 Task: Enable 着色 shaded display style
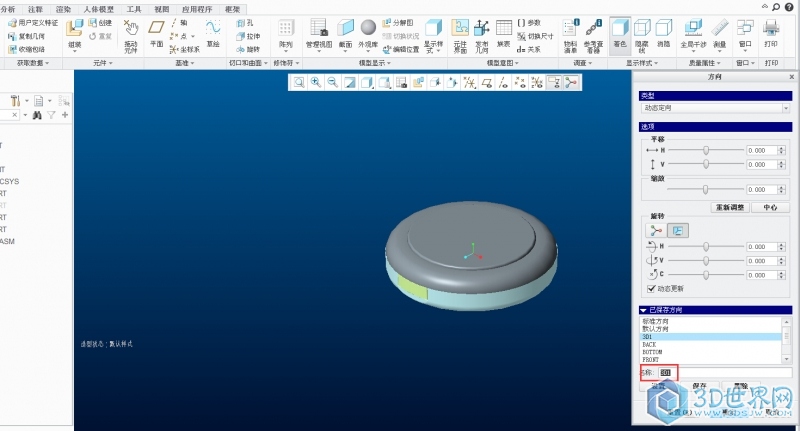[620, 34]
